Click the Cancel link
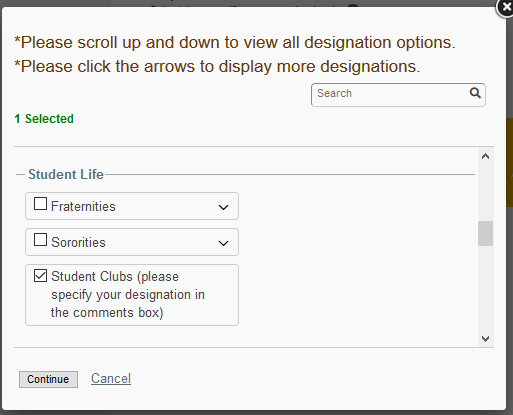 [111, 379]
